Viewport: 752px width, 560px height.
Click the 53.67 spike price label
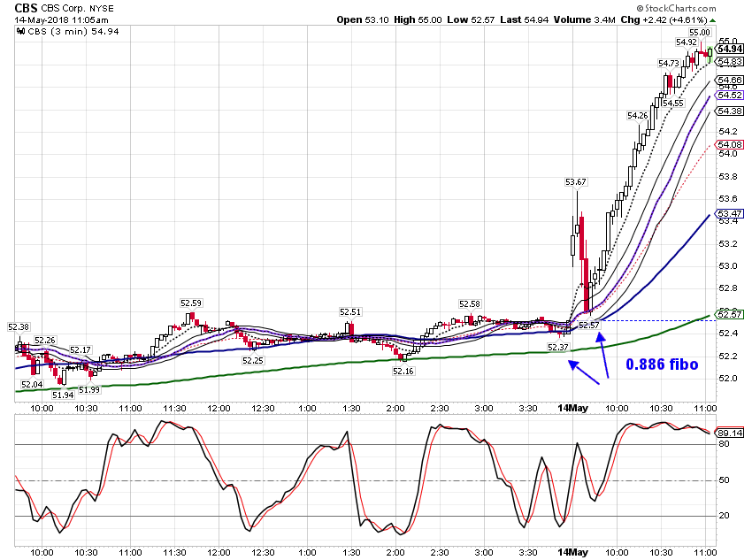click(576, 181)
